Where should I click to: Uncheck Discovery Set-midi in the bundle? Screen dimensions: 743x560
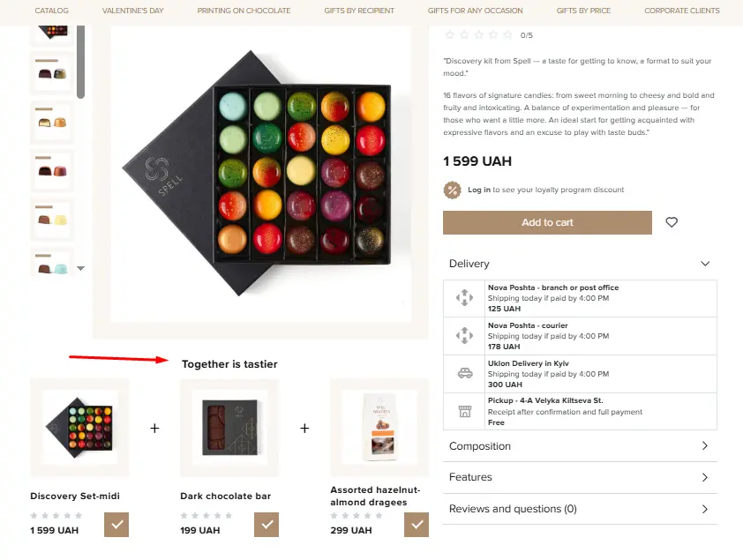pos(116,524)
